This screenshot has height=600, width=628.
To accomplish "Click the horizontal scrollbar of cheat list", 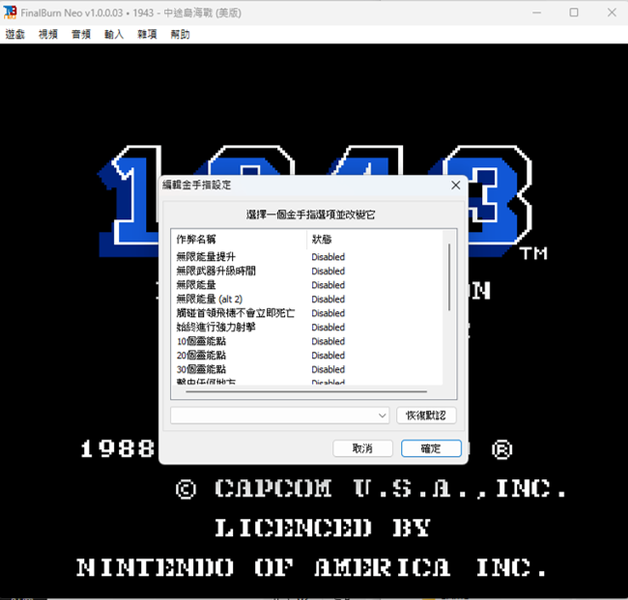I will tap(306, 391).
